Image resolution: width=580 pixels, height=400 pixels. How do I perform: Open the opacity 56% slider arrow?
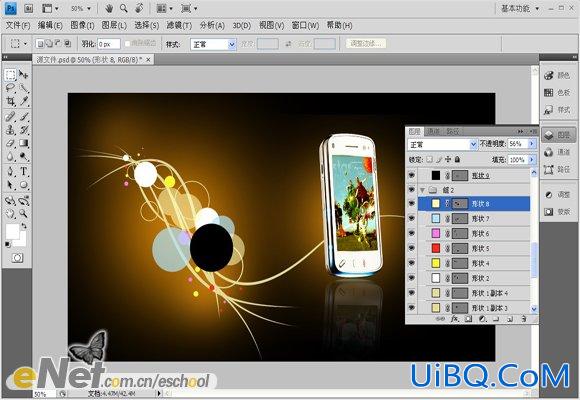(532, 144)
